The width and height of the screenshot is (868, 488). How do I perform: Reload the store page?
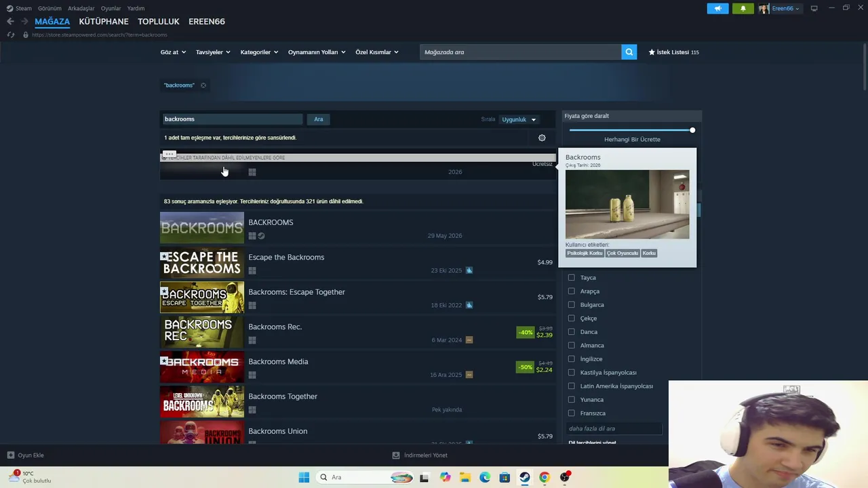[x=11, y=35]
